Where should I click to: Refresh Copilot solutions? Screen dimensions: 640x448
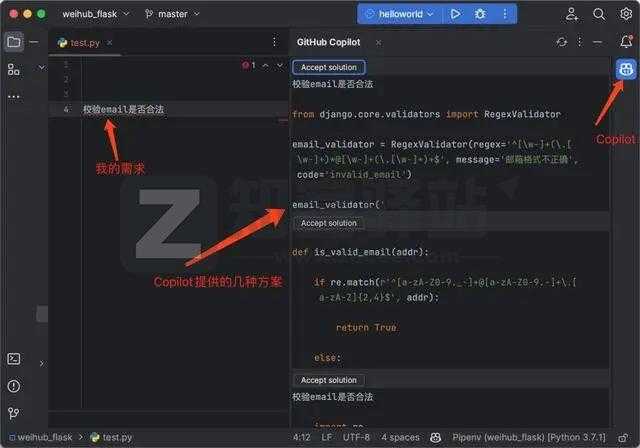click(562, 42)
